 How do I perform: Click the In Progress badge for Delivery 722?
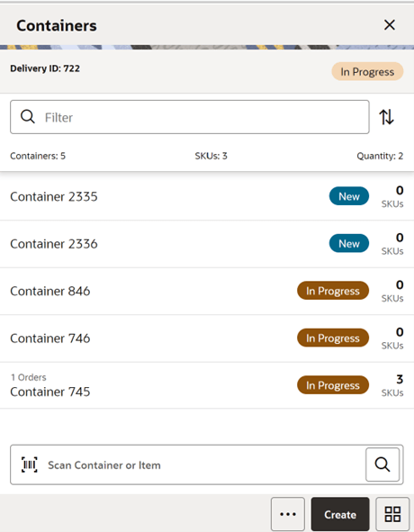[x=367, y=72]
